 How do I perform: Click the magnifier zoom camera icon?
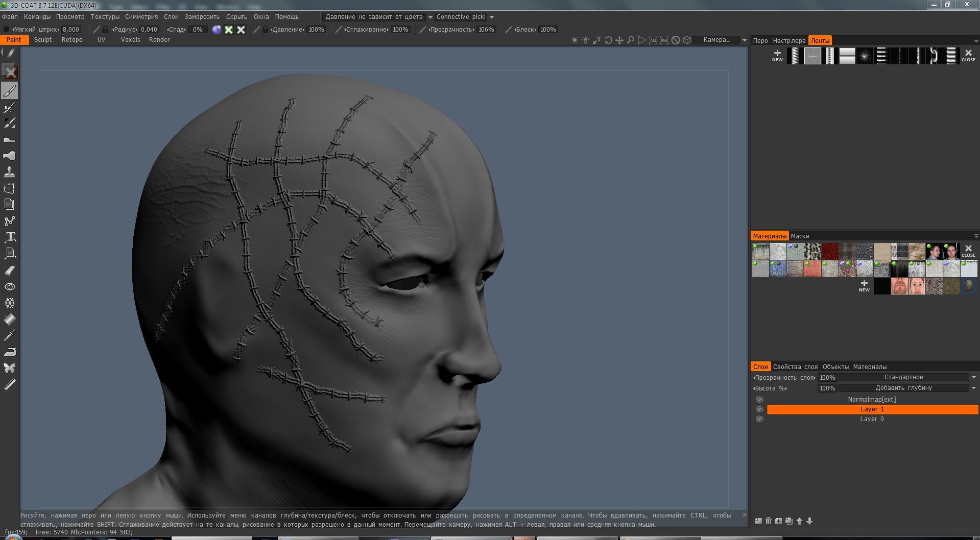pyautogui.click(x=631, y=40)
